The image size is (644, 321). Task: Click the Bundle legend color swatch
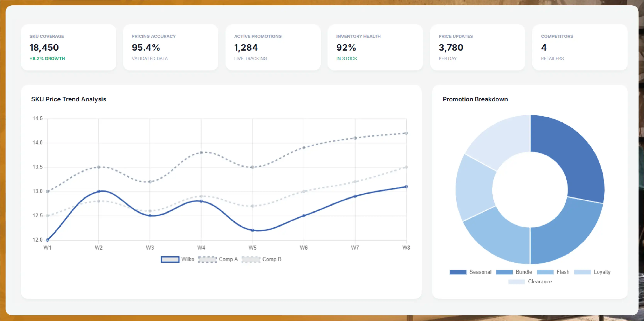[504, 272]
